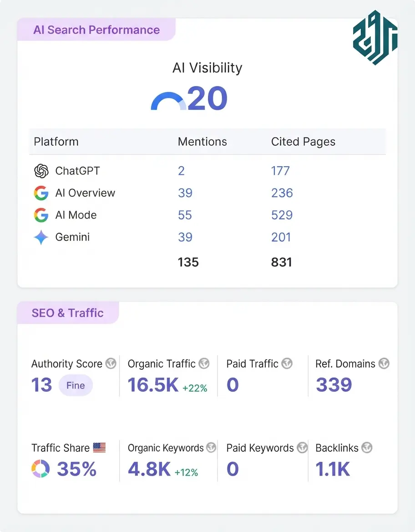The image size is (415, 532).
Task: Click the AI Mode platform name
Action: [x=76, y=215]
